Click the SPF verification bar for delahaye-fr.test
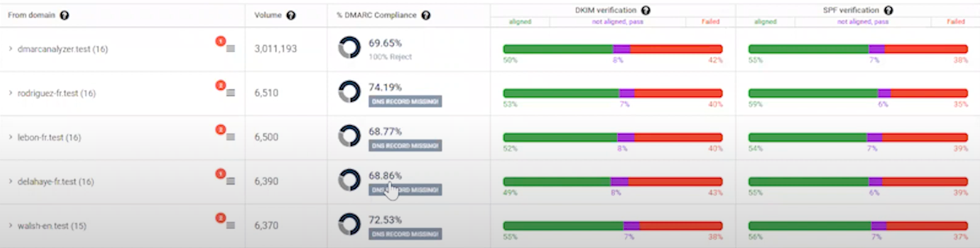Viewport: 980px width, 248px height. [x=858, y=182]
